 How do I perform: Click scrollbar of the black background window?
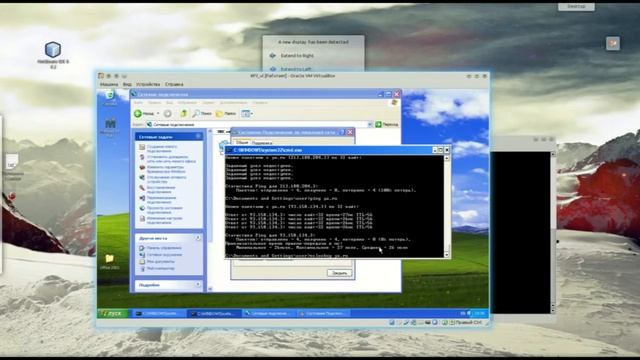tap(553, 232)
